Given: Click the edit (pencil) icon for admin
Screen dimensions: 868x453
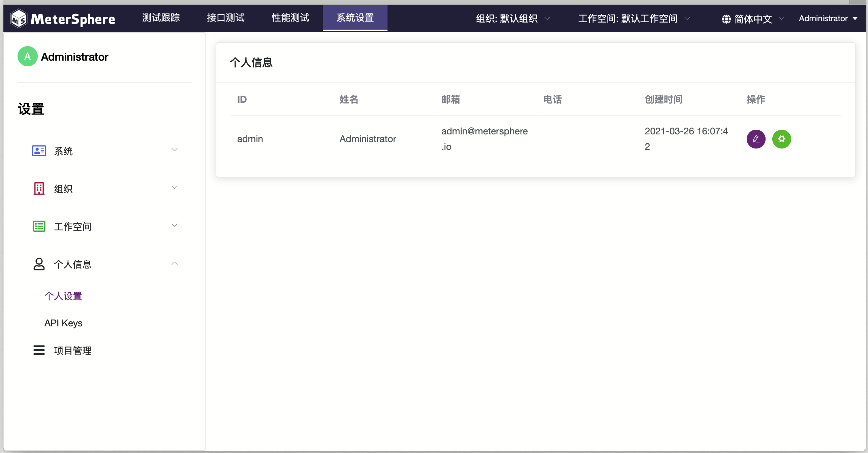Looking at the screenshot, I should pos(756,139).
